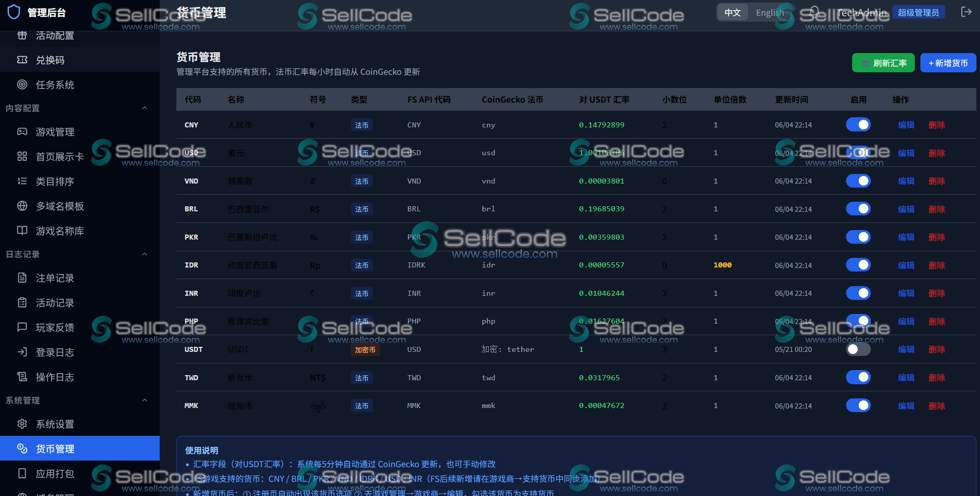Click the chat bubble icon beside 玩家反馈

point(22,327)
